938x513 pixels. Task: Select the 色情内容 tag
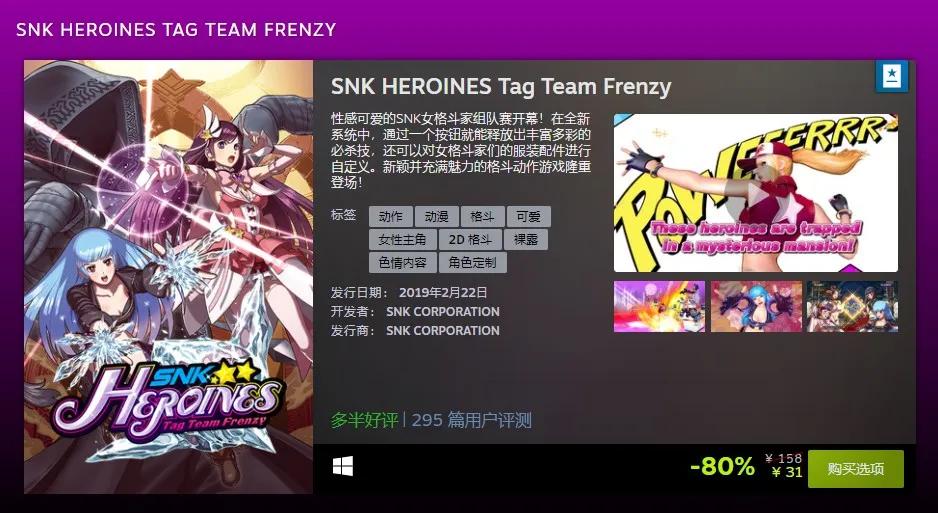click(x=403, y=262)
